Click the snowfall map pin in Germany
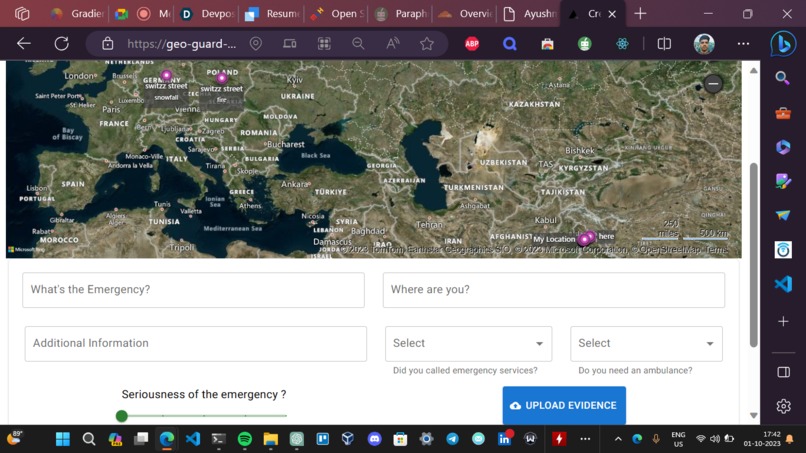 tap(166, 76)
